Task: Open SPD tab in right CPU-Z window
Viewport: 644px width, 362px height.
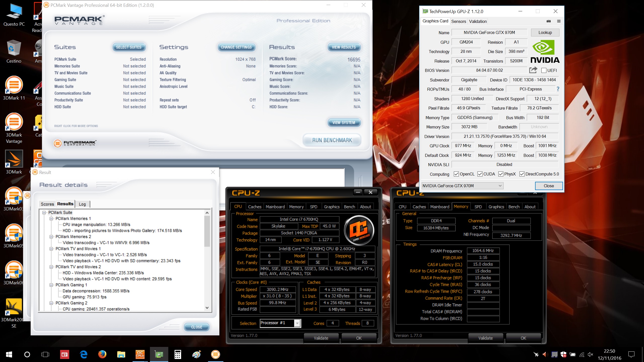Action: [478, 207]
